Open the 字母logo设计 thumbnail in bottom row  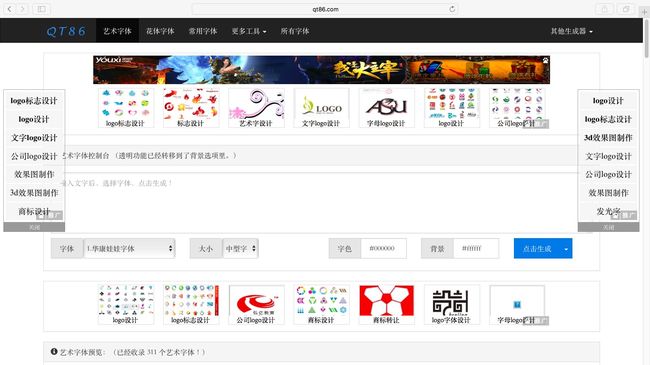517,304
